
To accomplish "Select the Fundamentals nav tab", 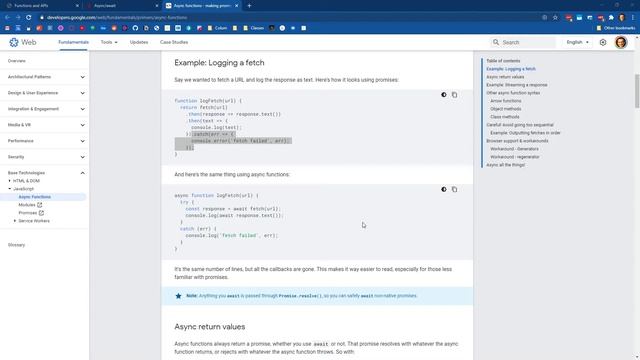I will coord(73,42).
